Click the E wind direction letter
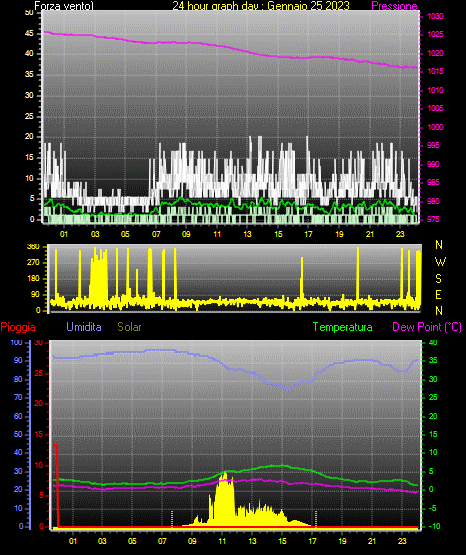Screen dimensions: 466x555 [x=438, y=294]
